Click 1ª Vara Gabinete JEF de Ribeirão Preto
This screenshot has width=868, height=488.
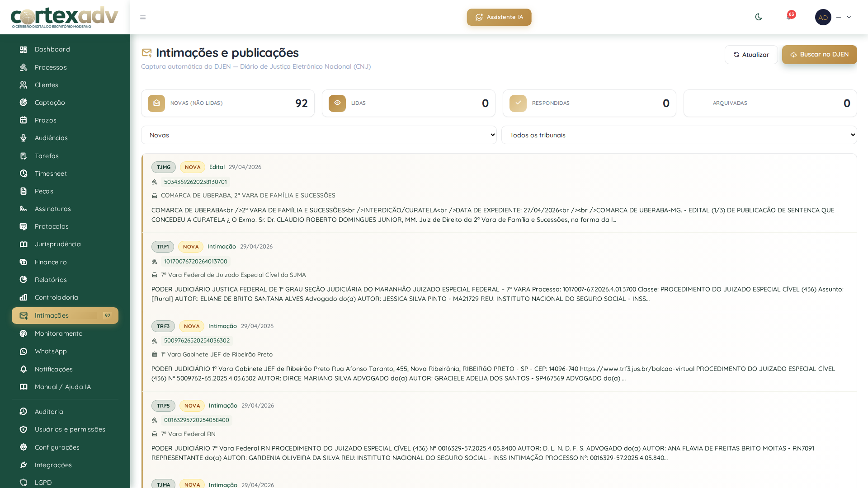tap(217, 355)
